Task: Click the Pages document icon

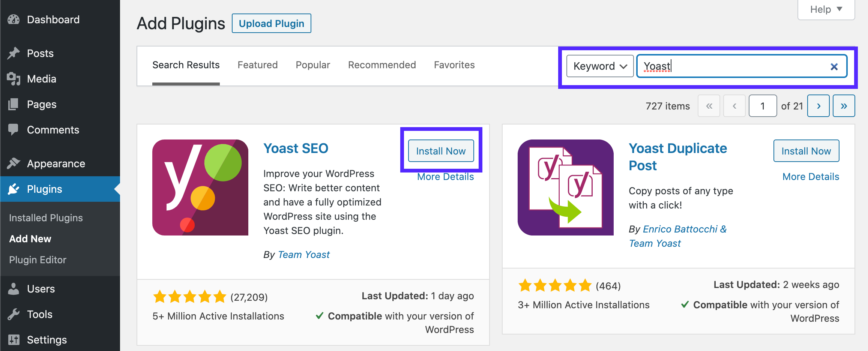Action: point(14,104)
